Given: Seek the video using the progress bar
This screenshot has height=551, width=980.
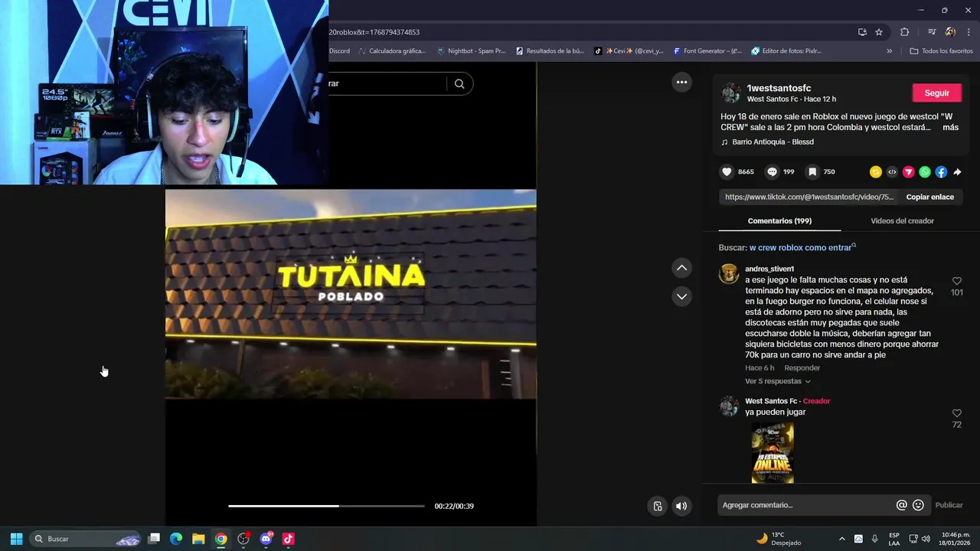Looking at the screenshot, I should (x=326, y=506).
